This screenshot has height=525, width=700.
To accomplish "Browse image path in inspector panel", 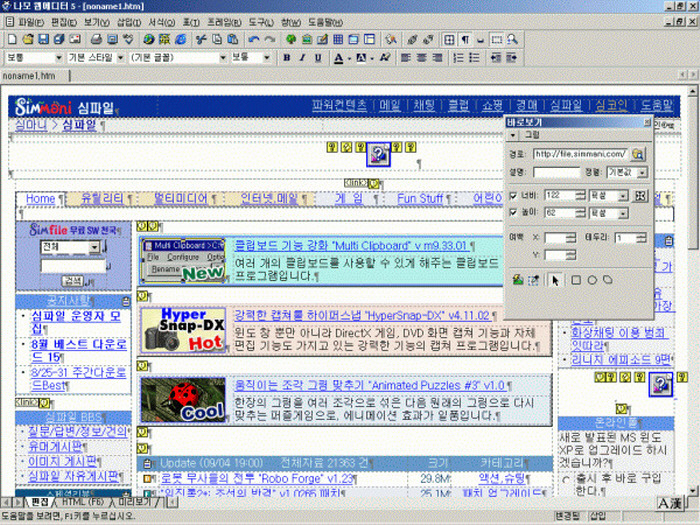I will click(x=638, y=154).
